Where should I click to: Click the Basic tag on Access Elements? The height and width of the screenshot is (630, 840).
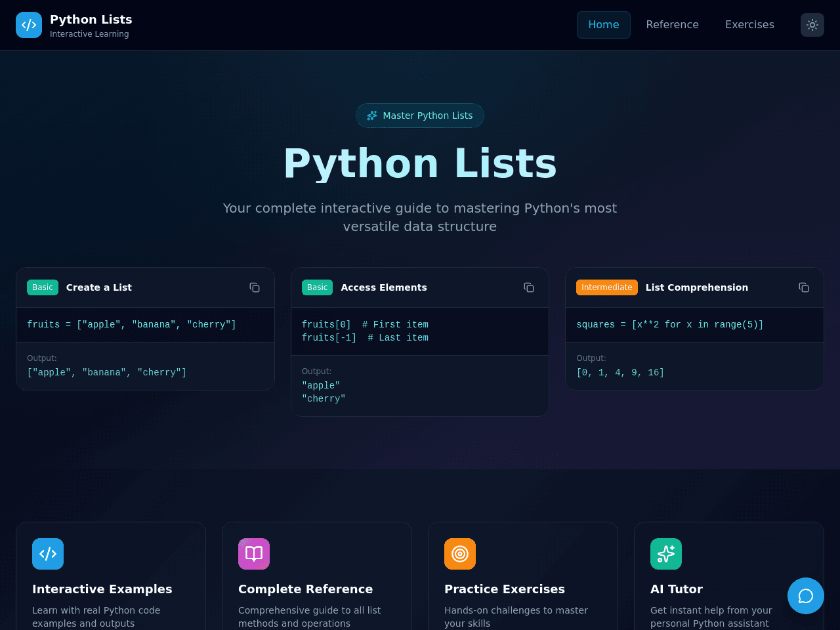coord(317,287)
